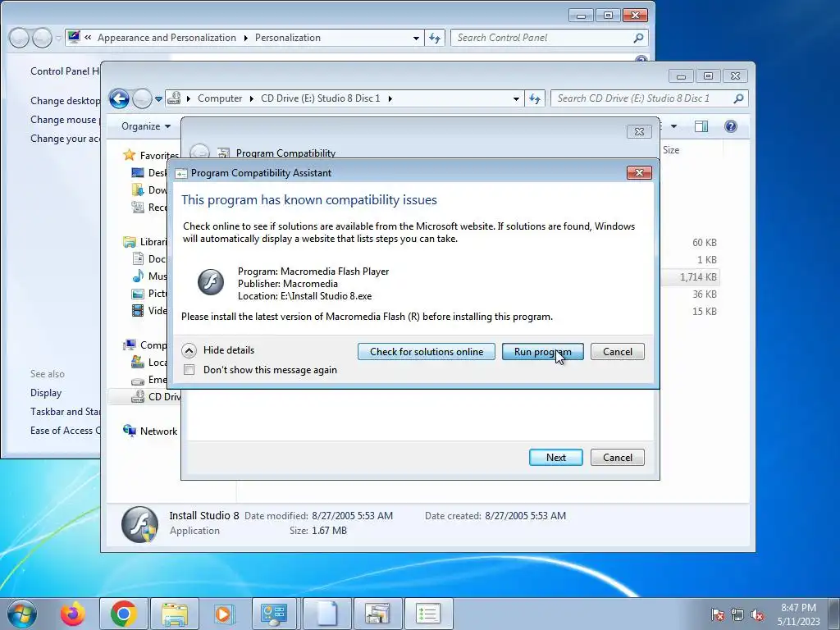Toggle the Explorer preview pane icon

(x=701, y=126)
